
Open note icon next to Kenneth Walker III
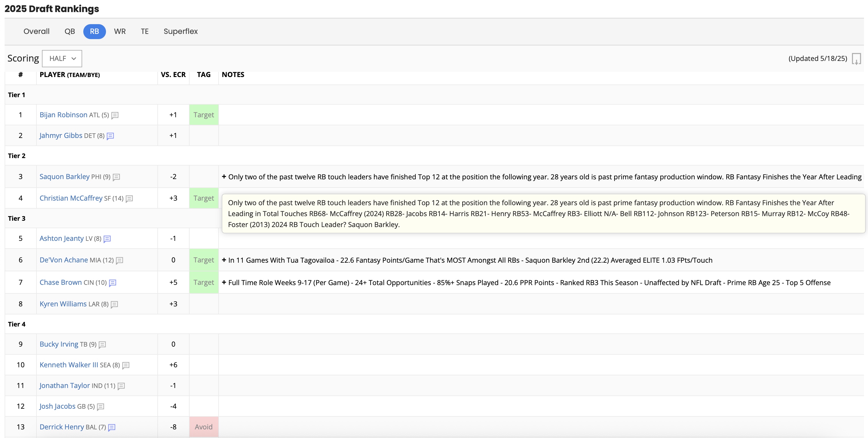(x=126, y=365)
